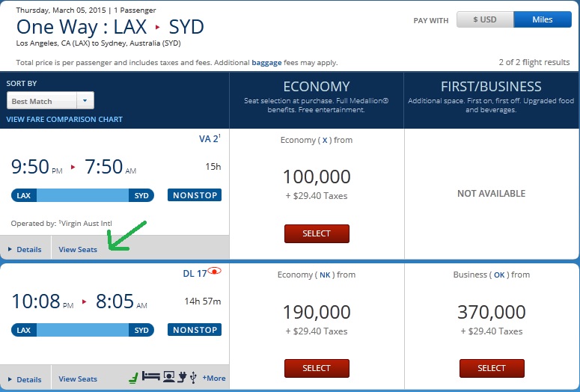Select Miles as payment option
The width and height of the screenshot is (580, 392).
542,19
